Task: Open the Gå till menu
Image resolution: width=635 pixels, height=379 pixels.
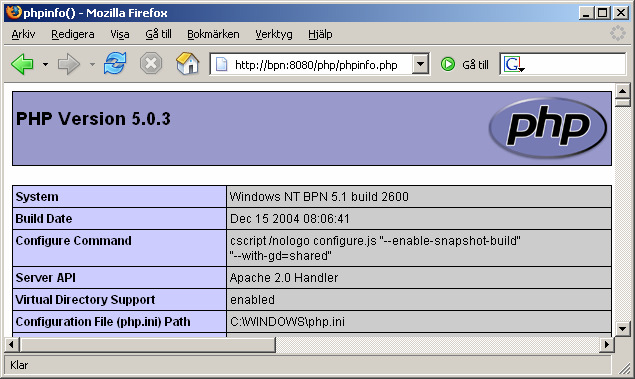Action: (158, 34)
